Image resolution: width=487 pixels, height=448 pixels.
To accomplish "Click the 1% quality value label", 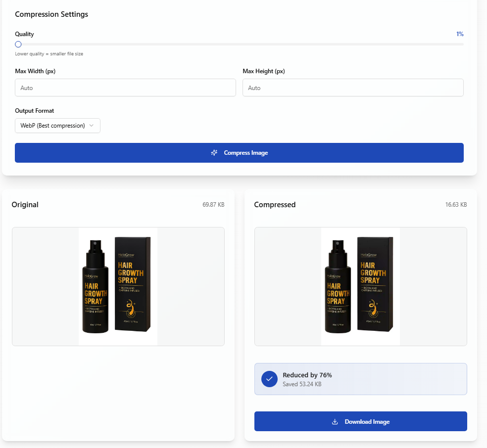I will pos(460,34).
